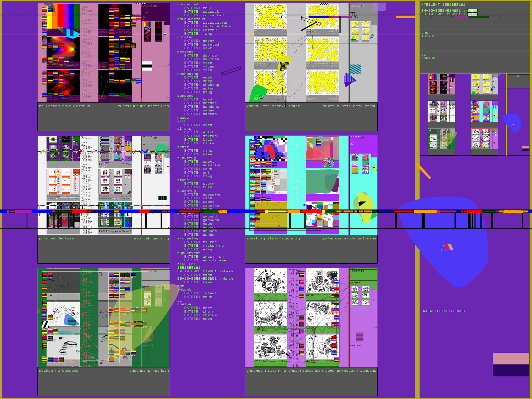The height and width of the screenshot is (399, 532).
Task: Click the INTERLICHTSPIELHAUS label
Action: 443,311
